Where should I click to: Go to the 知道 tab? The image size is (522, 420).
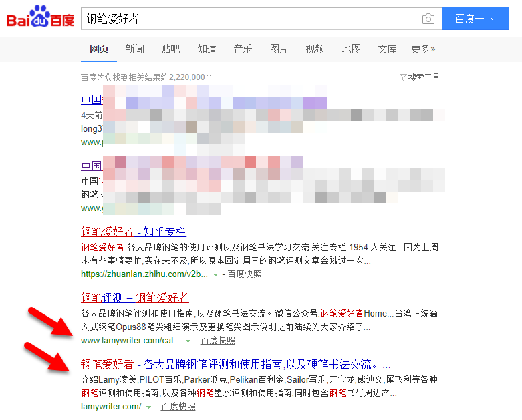(207, 49)
